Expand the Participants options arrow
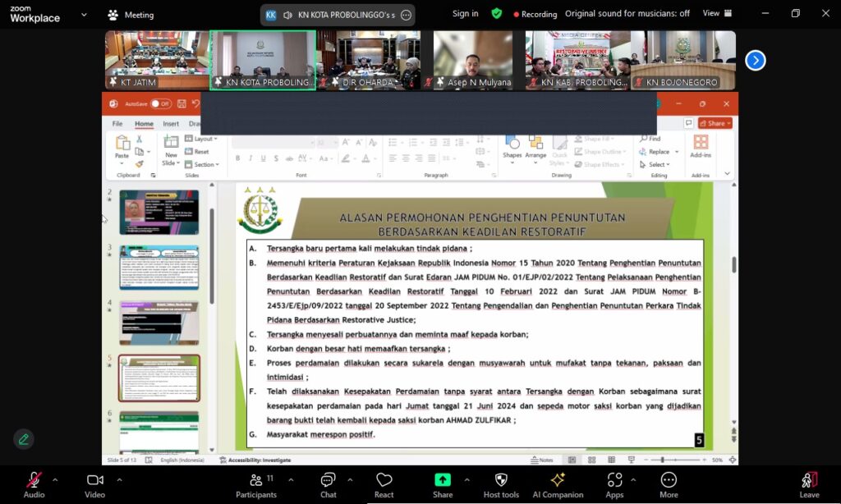 click(x=291, y=480)
